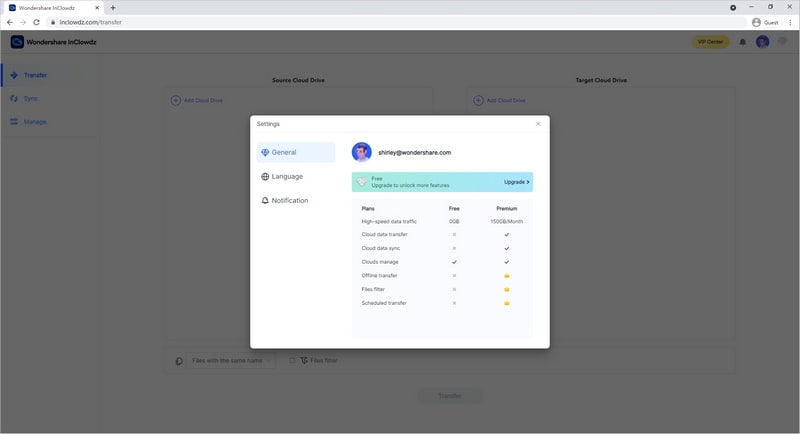Click the bell icon beside Notification

tap(265, 200)
